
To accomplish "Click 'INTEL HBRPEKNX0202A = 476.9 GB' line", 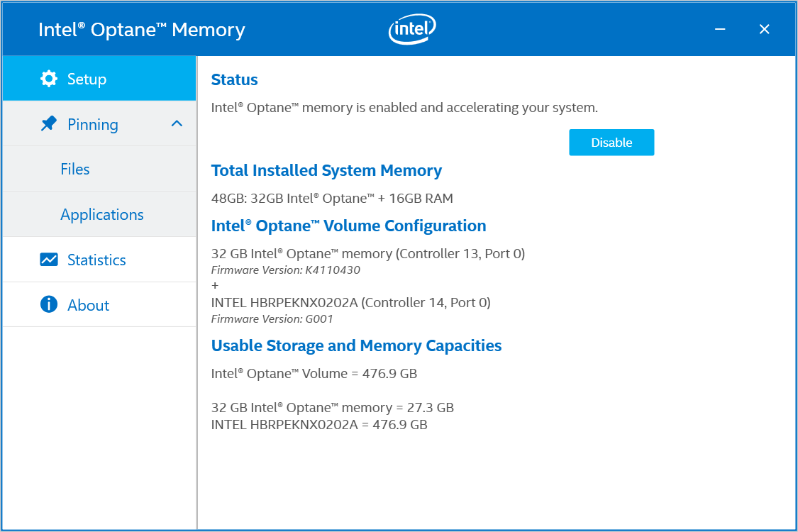I will 319,425.
